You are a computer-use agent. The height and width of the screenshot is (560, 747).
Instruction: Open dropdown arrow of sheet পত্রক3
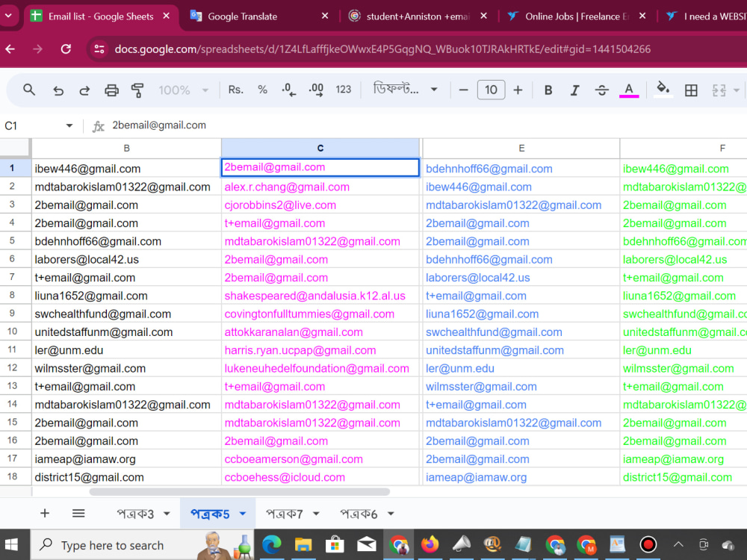167,514
